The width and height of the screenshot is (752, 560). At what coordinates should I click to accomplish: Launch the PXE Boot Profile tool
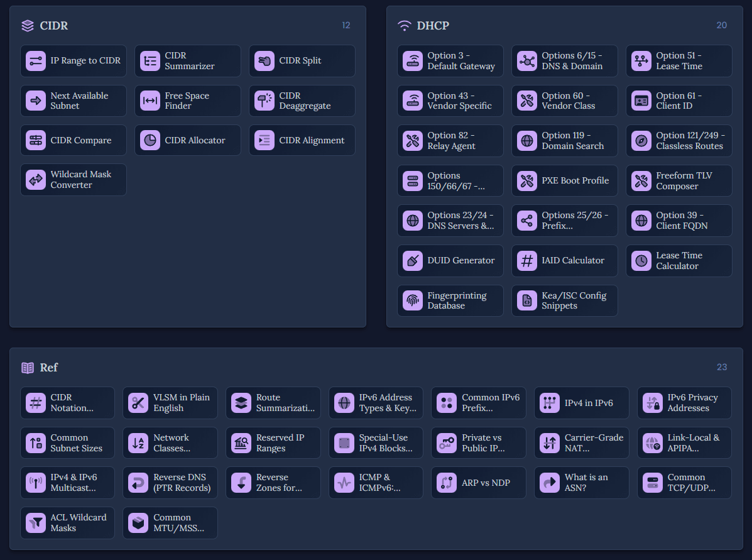coord(564,181)
